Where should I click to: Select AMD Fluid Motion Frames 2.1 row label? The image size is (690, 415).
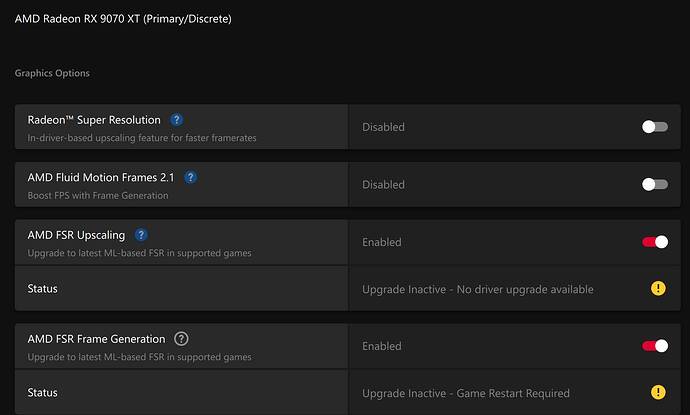pyautogui.click(x=101, y=177)
